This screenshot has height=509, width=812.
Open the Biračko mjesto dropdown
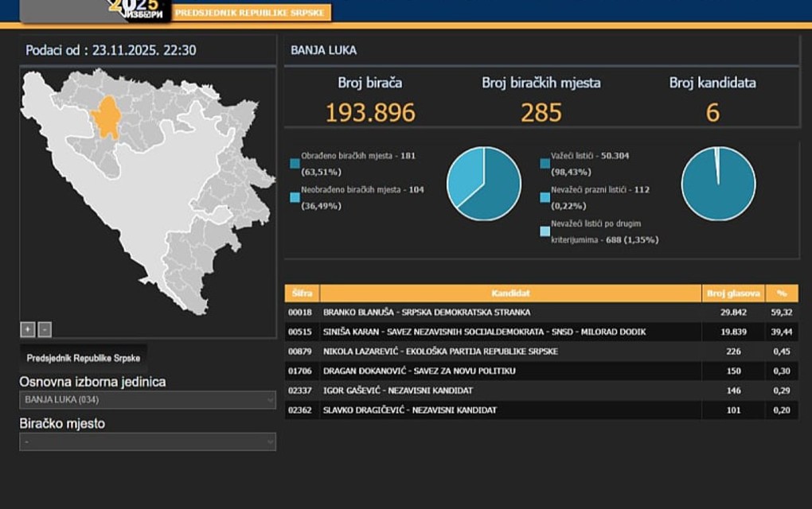tap(147, 441)
